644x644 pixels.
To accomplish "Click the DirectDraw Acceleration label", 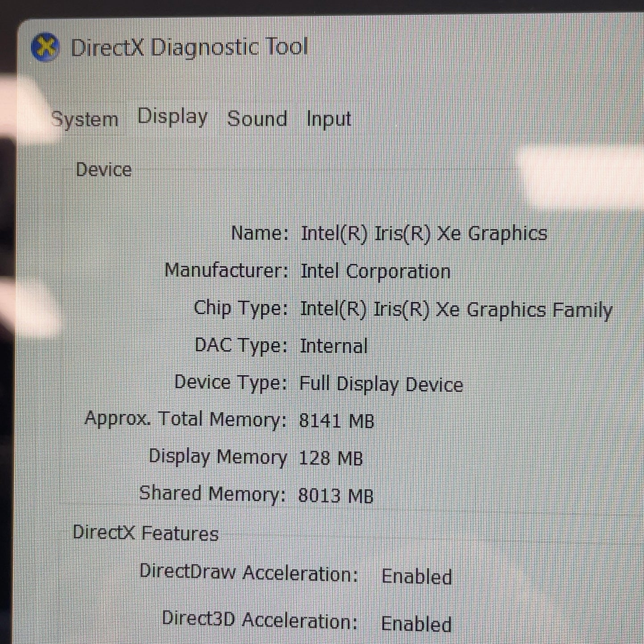I will (249, 573).
